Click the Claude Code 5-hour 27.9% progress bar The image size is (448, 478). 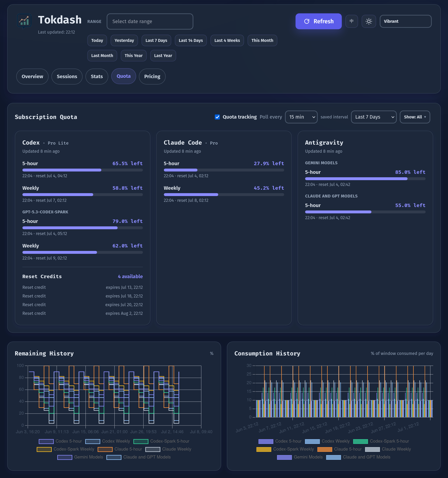224,170
